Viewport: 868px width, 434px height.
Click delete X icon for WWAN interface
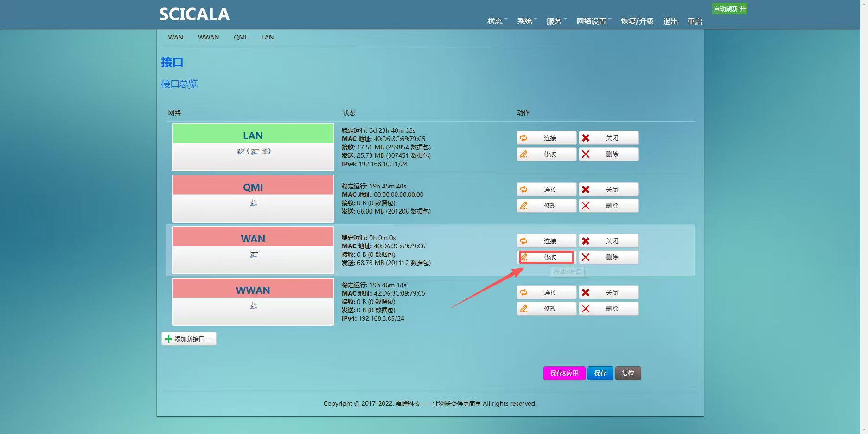click(586, 309)
